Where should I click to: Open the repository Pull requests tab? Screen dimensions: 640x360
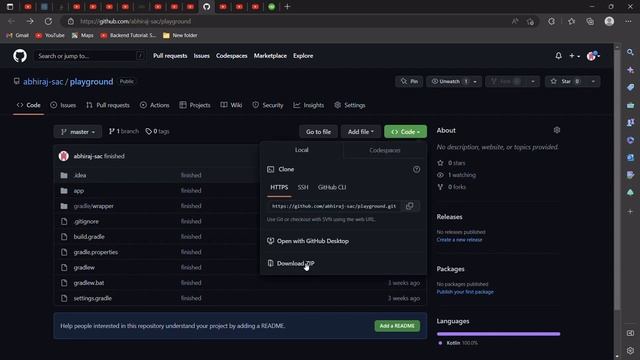(108, 105)
